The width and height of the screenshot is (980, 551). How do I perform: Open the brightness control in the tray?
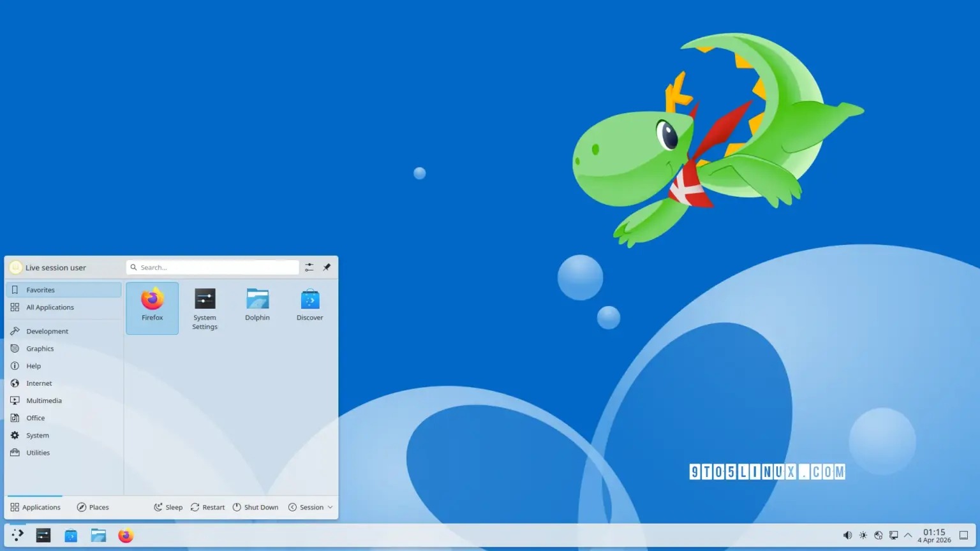click(863, 535)
